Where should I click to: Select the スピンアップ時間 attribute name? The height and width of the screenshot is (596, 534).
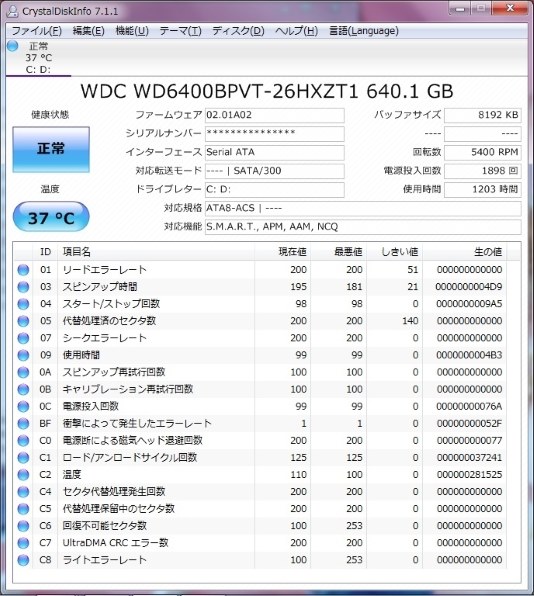[100, 287]
